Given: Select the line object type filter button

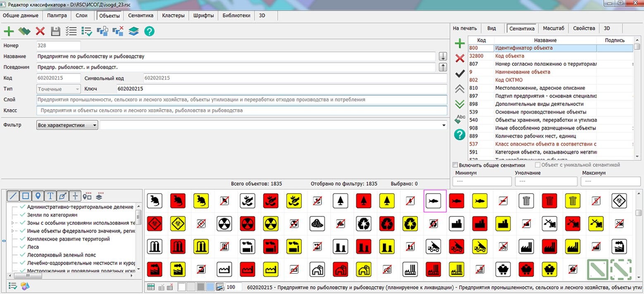Looking at the screenshot, I should coord(13,196).
